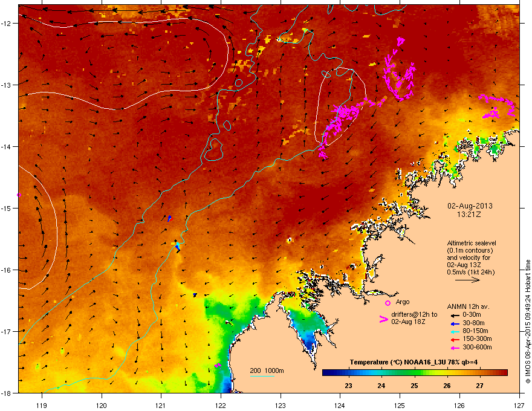Click the 'Altimetric sealevel' text
Viewport: 532px width, 411px height.
tap(472, 243)
